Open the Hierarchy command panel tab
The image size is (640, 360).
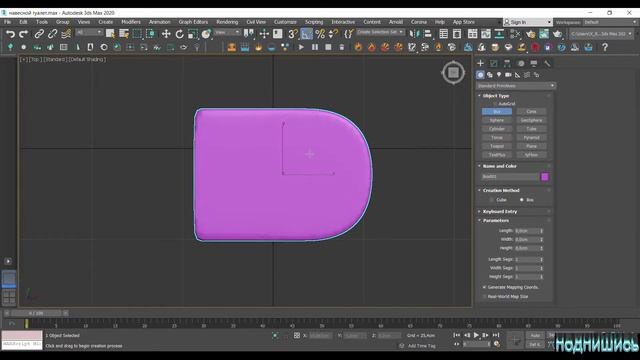[x=507, y=63]
